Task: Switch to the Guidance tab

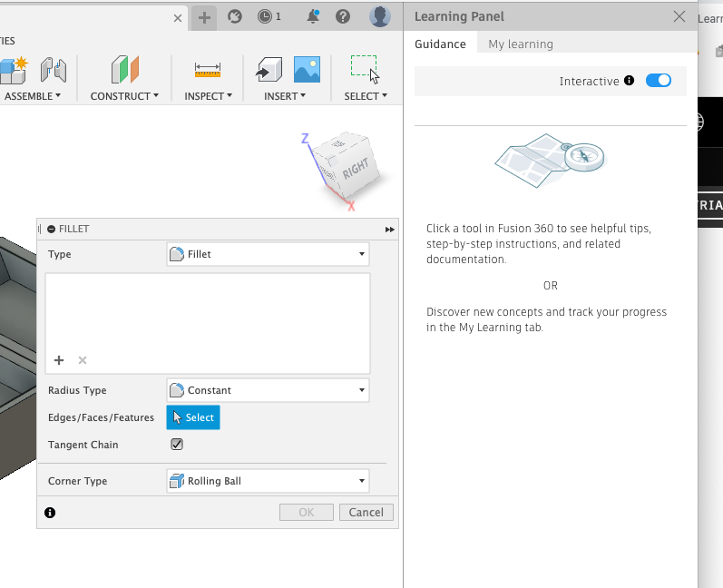Action: [440, 44]
